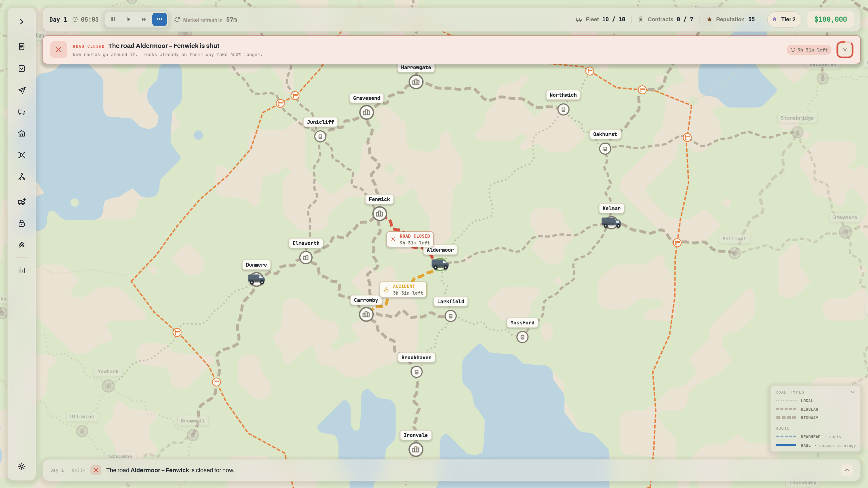Image resolution: width=868 pixels, height=488 pixels.
Task: Select the Ironvale city marker
Action: (x=416, y=450)
